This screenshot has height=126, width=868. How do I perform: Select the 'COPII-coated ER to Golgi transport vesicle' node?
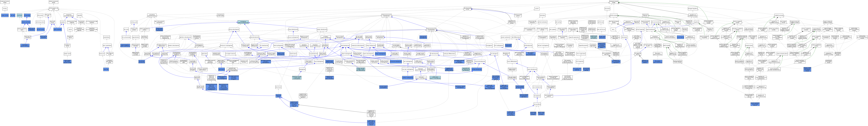[x=67, y=61]
